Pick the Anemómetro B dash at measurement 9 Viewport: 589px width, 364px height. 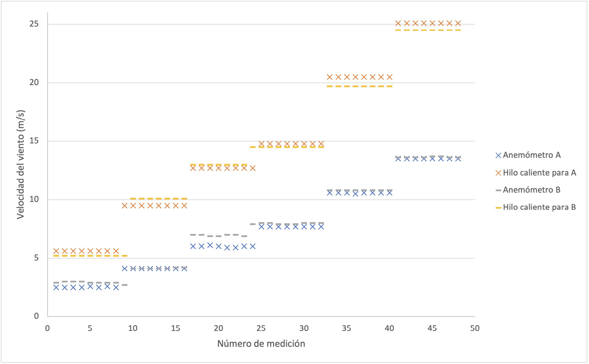click(x=124, y=285)
